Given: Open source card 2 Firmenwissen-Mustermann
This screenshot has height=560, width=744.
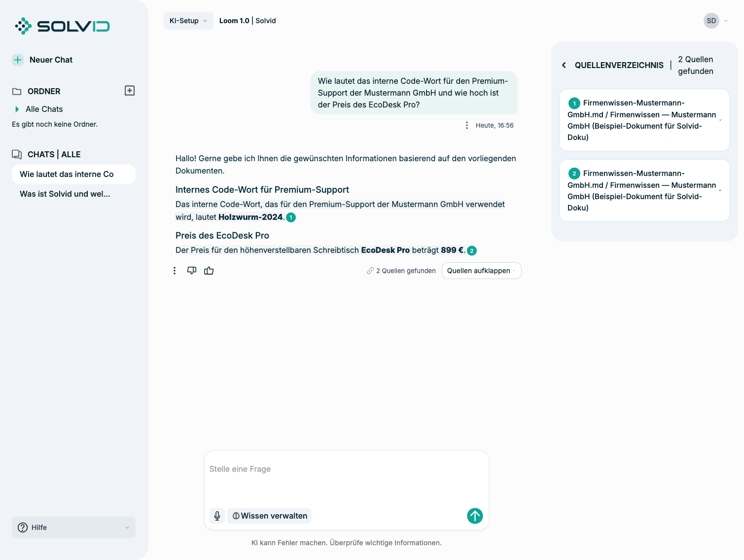Looking at the screenshot, I should coord(644,190).
